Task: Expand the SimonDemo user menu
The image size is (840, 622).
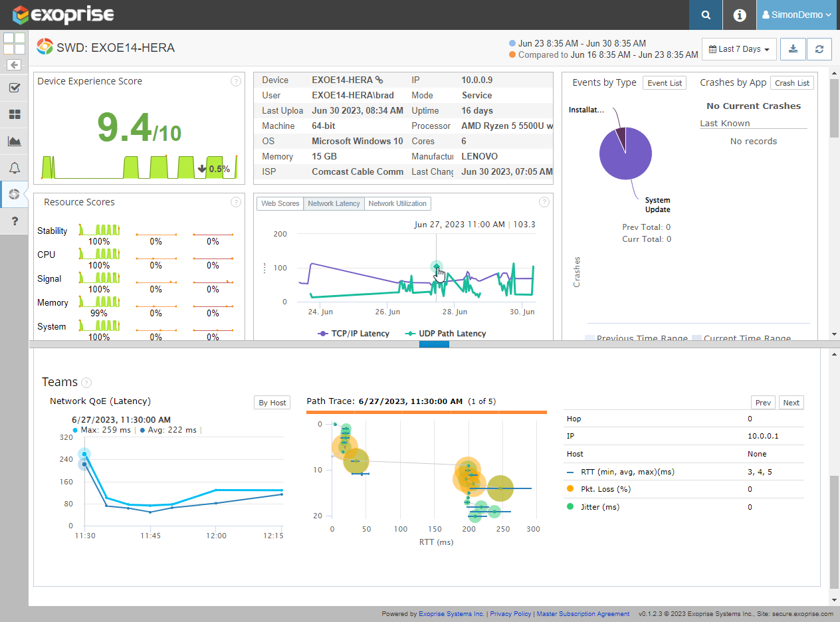Action: pos(797,15)
